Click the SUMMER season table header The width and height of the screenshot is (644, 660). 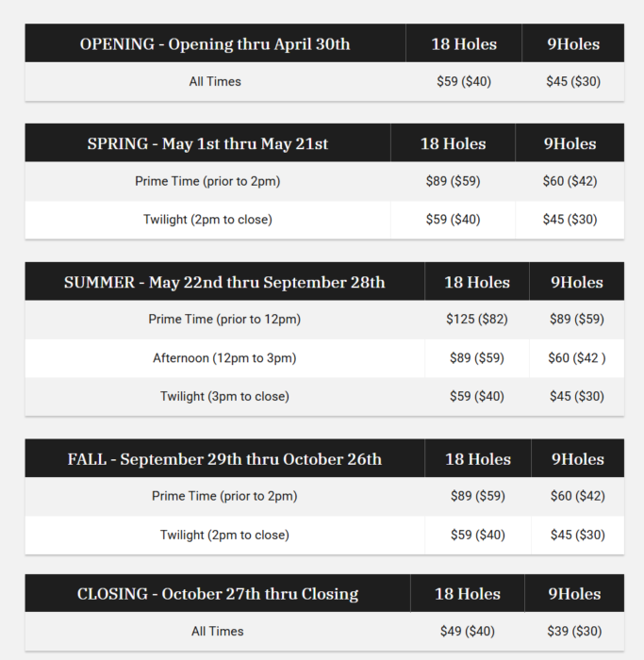tap(224, 283)
